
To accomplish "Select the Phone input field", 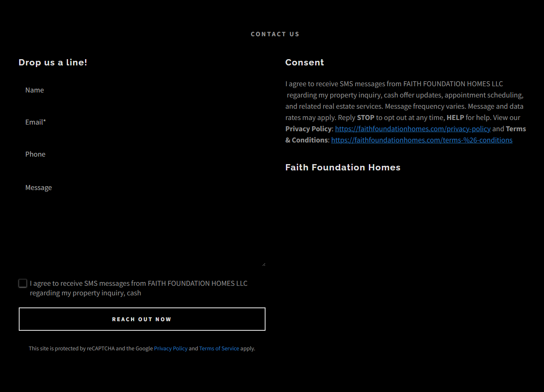I will [142, 154].
